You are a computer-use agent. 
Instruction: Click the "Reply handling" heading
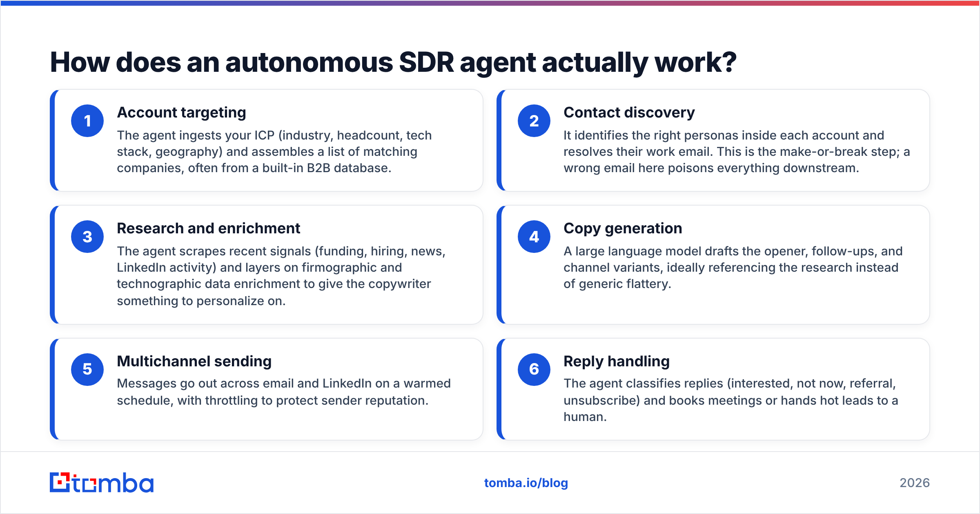(x=617, y=361)
